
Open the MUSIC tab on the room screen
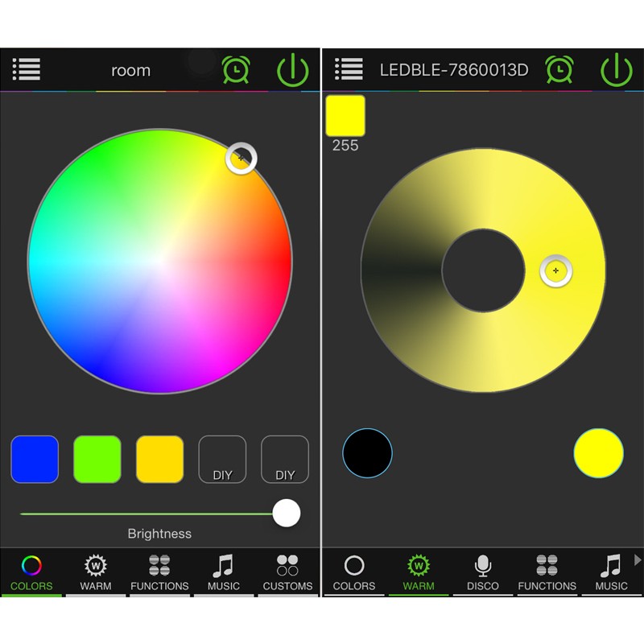click(x=224, y=572)
